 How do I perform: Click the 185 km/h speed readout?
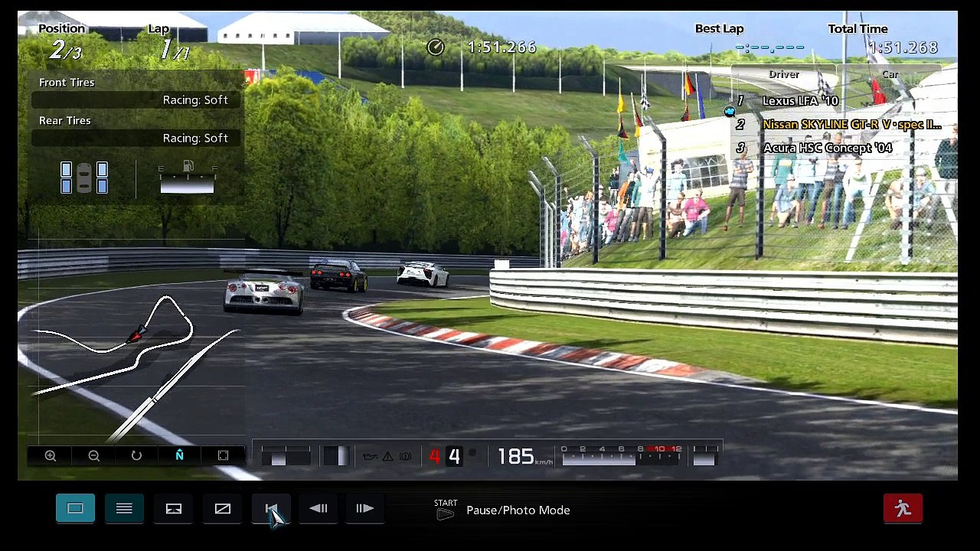524,457
